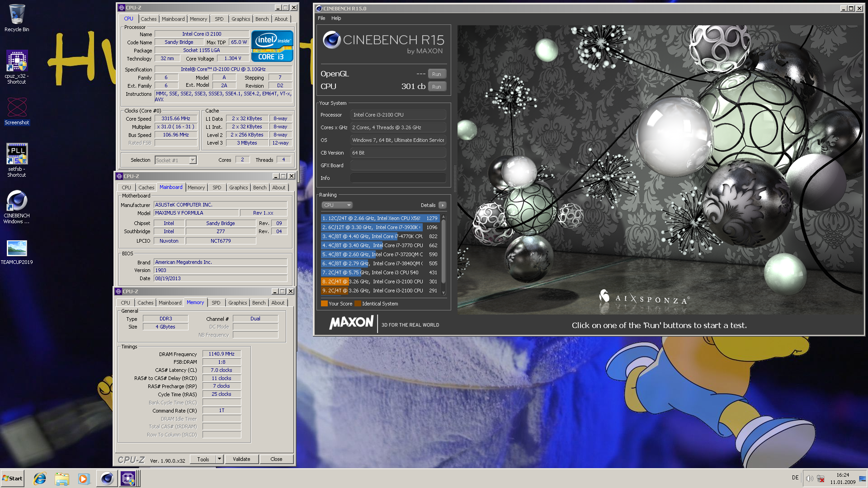Open Bench tab in top CPU-Z window

pos(262,19)
